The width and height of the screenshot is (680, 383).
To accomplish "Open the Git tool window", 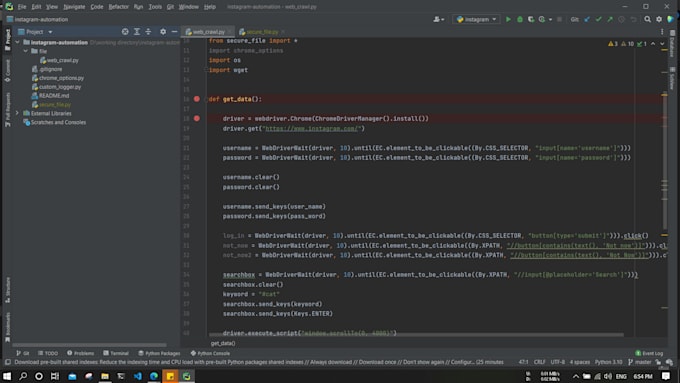I will point(23,353).
